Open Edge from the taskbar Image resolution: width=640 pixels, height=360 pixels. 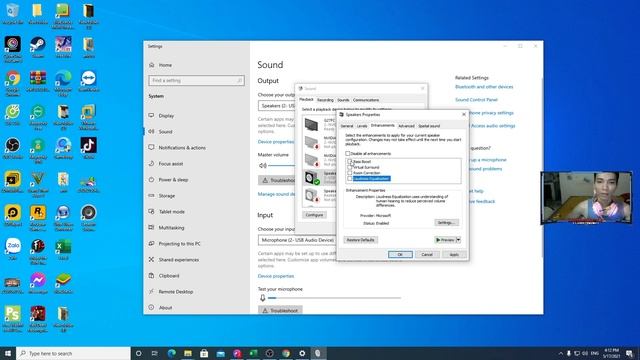(171, 353)
